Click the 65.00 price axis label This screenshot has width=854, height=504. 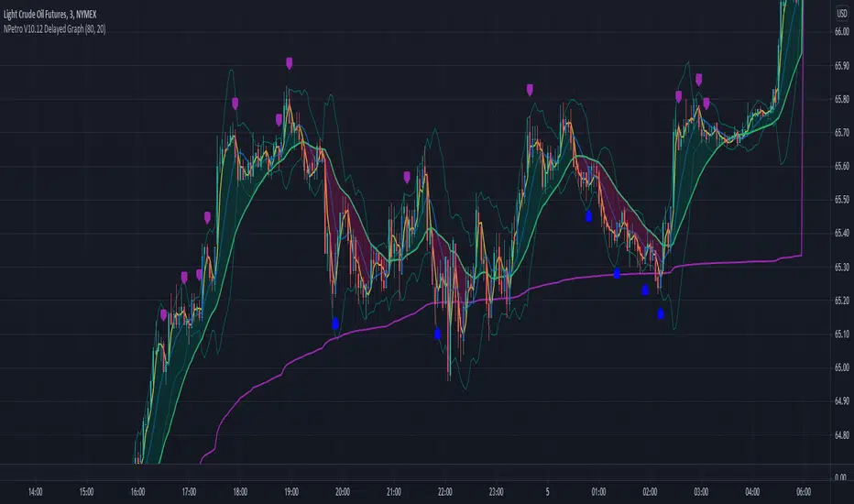point(841,367)
